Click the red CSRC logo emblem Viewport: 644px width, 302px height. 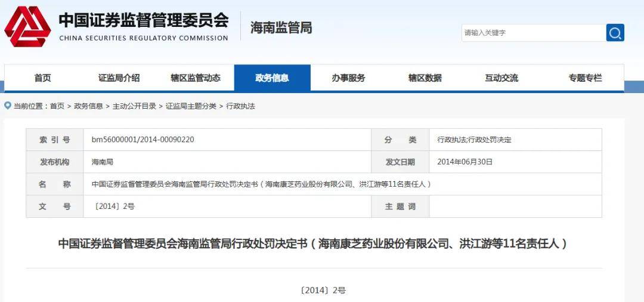click(x=27, y=27)
